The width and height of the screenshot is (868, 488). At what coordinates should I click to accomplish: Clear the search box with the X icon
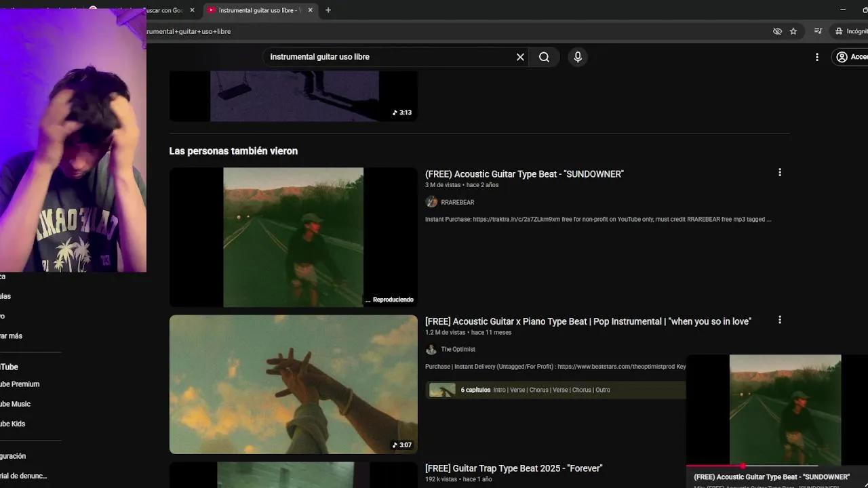[520, 57]
